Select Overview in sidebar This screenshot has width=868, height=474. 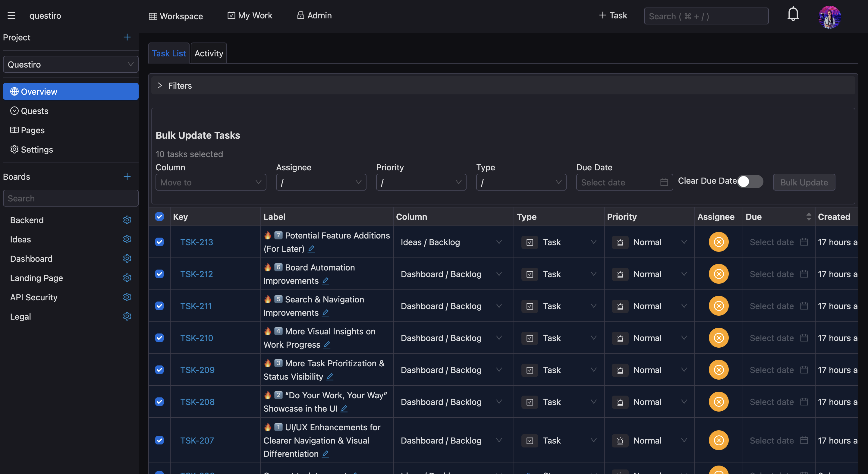(x=71, y=91)
